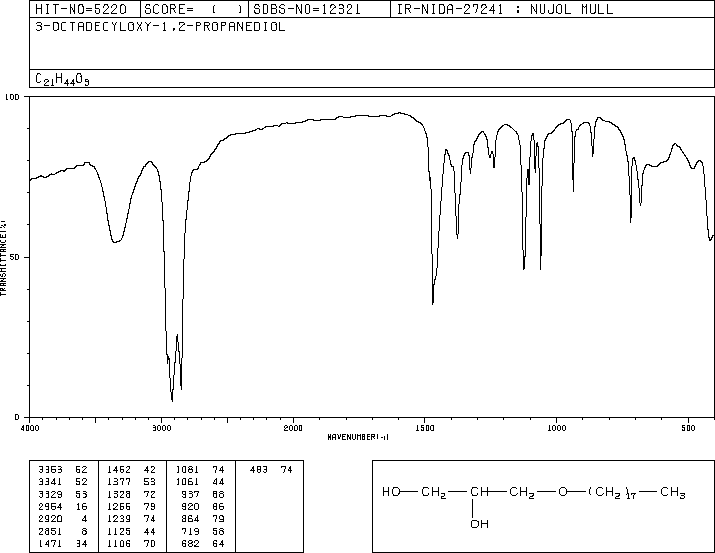Select peak table entry 1061
Image resolution: width=715 pixels, height=553 pixels.
coord(200,482)
